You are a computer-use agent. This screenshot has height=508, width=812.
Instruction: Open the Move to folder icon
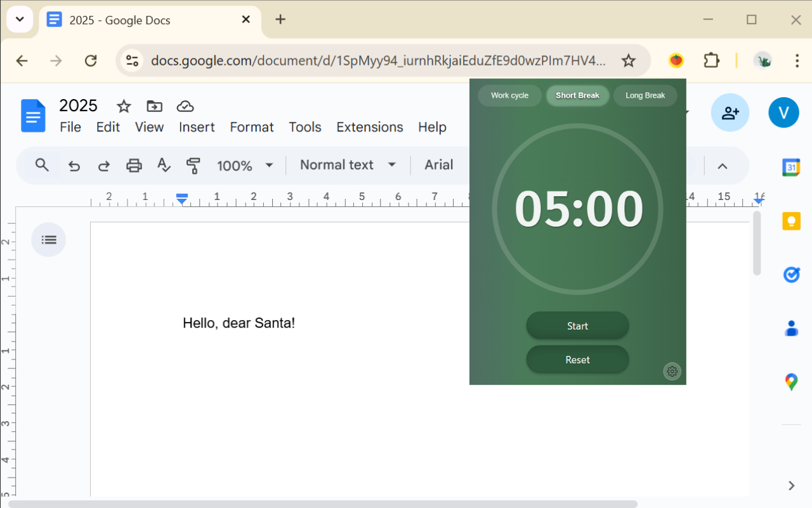[x=154, y=106]
